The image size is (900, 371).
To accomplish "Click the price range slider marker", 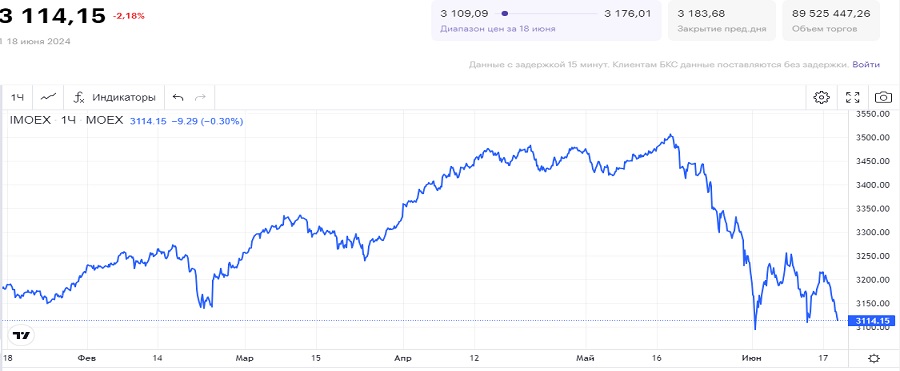I will point(505,13).
